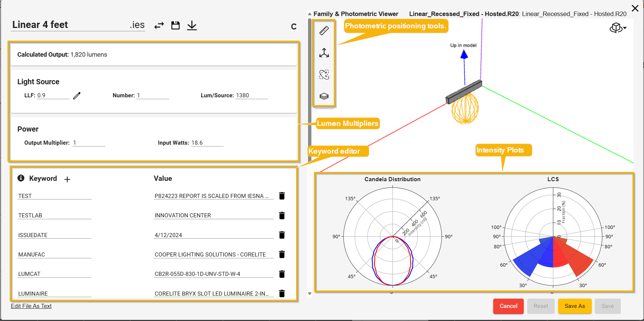Image resolution: width=644 pixels, height=321 pixels.
Task: Click the luminaire model in 3D viewer
Action: [464, 92]
